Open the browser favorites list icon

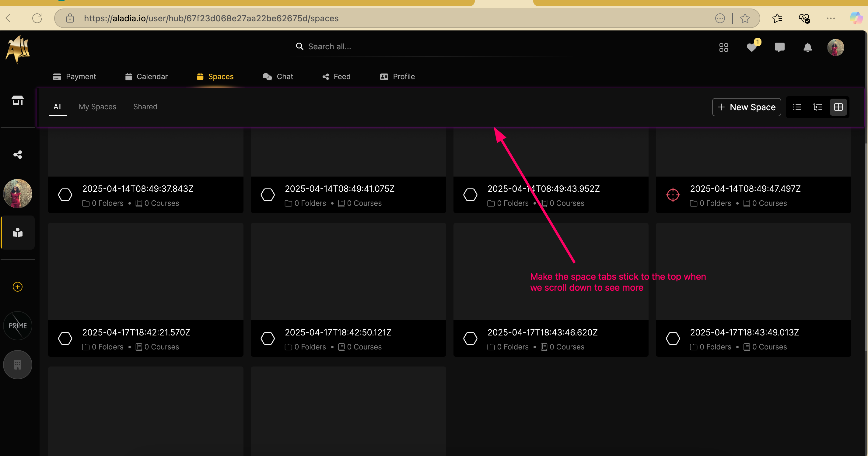[x=777, y=18]
